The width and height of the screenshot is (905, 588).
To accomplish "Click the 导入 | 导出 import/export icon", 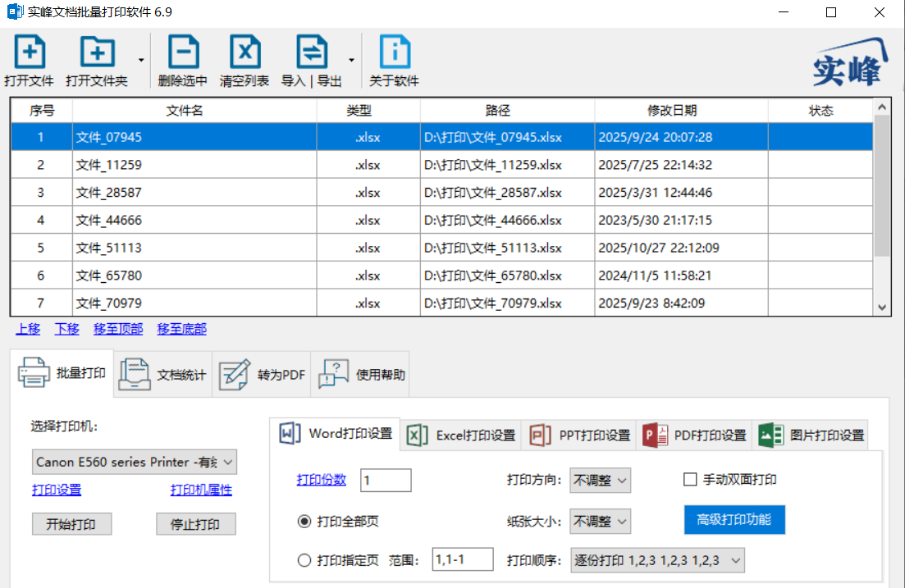I will pos(312,52).
